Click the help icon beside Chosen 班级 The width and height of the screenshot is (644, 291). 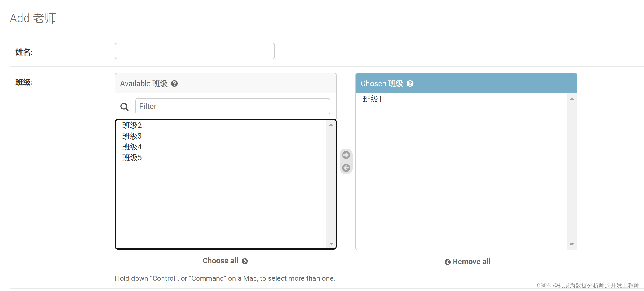tap(410, 84)
